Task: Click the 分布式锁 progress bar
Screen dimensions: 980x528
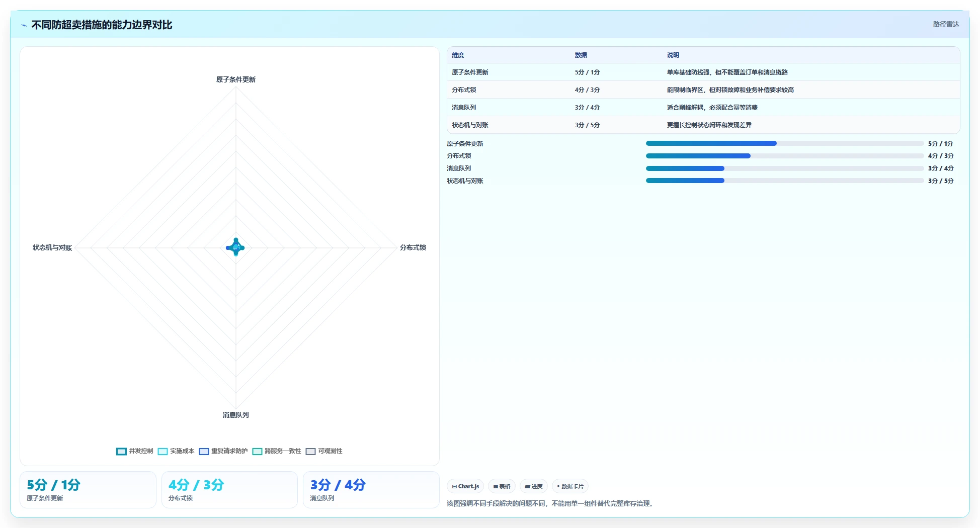Action: tap(785, 156)
